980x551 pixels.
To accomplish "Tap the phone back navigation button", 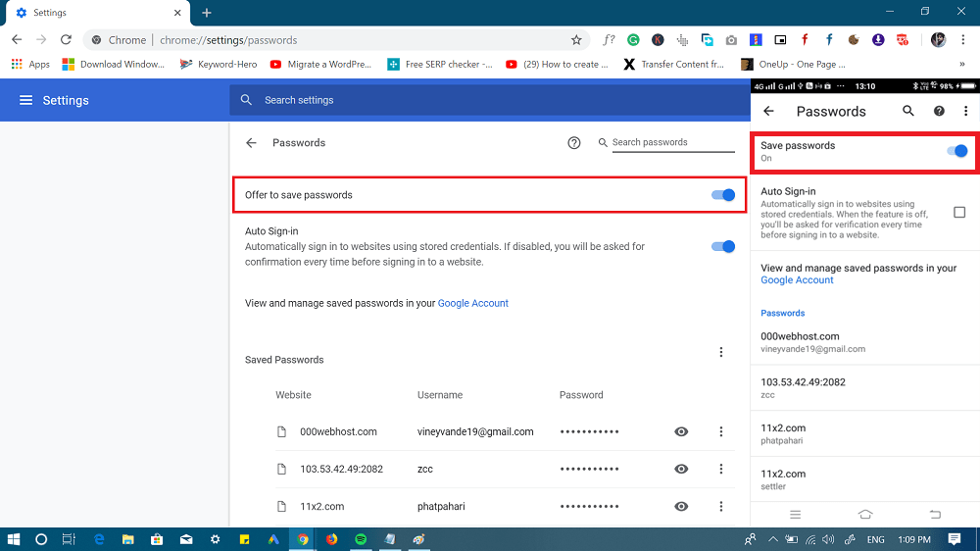I will click(935, 514).
